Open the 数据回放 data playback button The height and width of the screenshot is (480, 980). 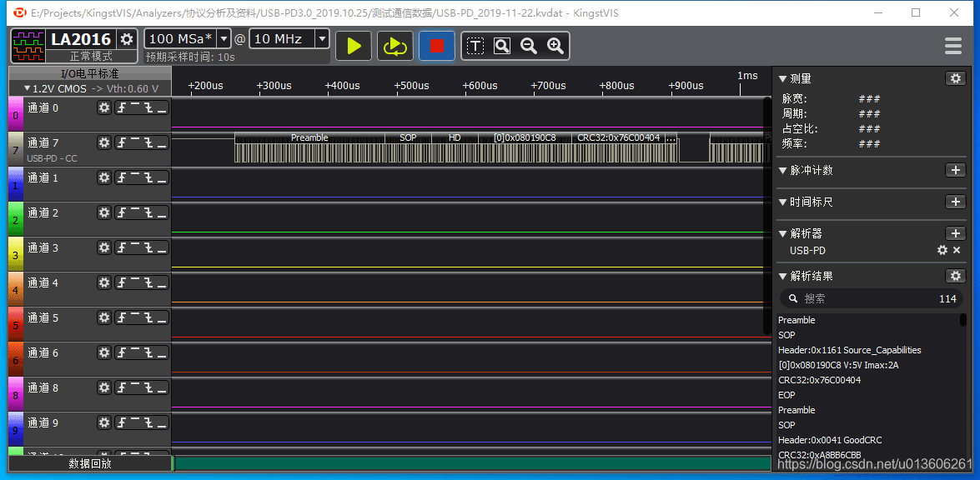(x=90, y=464)
